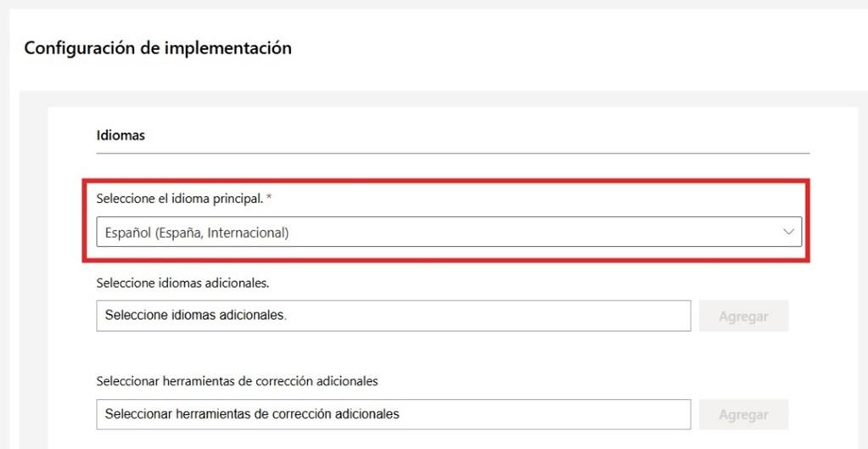868x449 pixels.
Task: Click the 'Configuración de implementación' page title
Action: 158,48
